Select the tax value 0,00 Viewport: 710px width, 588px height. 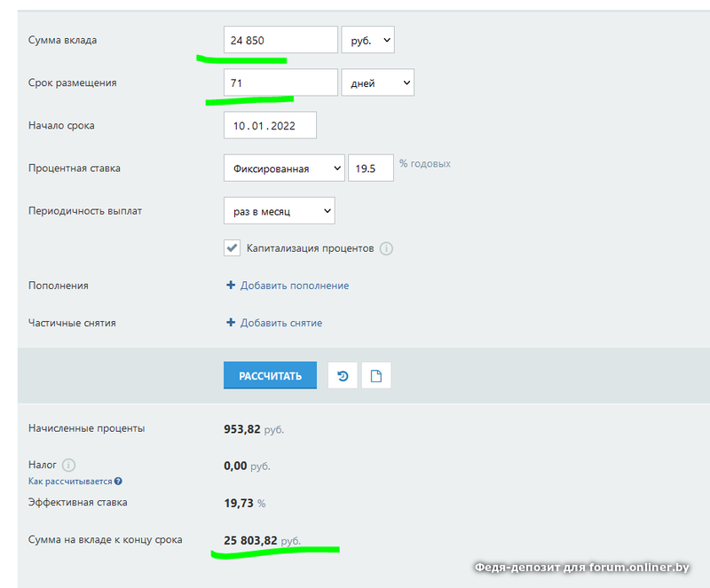(x=235, y=466)
